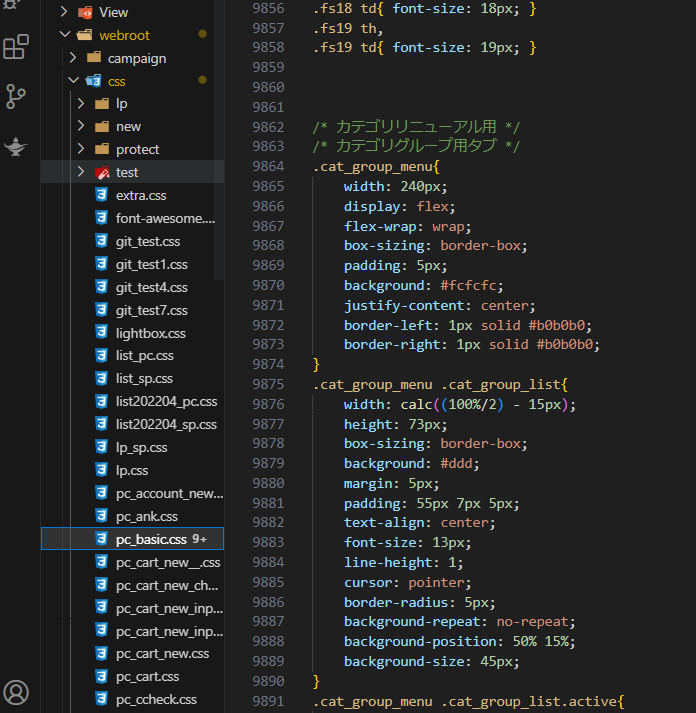Click the folder icon beside campaign
The height and width of the screenshot is (713, 696).
click(94, 58)
